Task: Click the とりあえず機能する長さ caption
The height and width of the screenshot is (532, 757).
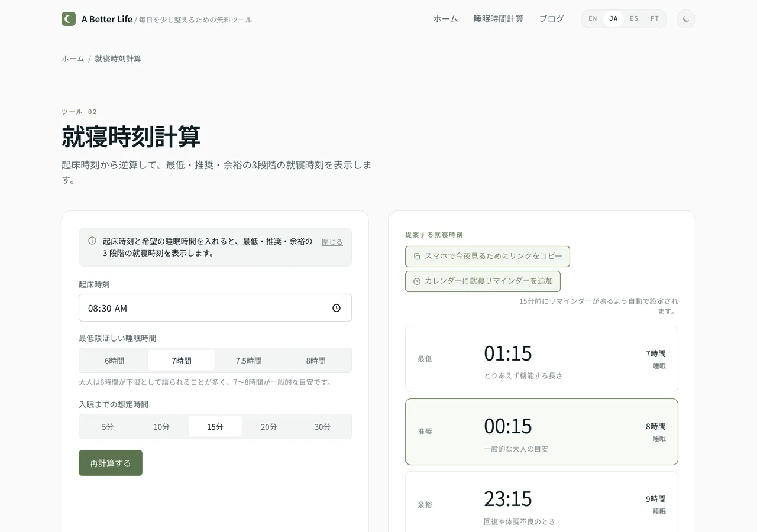Action: point(523,376)
